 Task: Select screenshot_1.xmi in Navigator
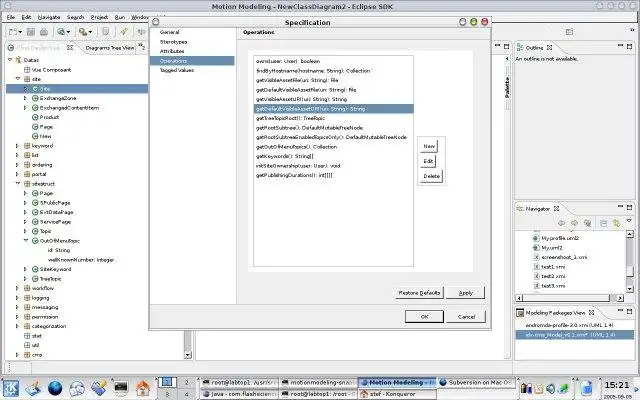pyautogui.click(x=564, y=257)
